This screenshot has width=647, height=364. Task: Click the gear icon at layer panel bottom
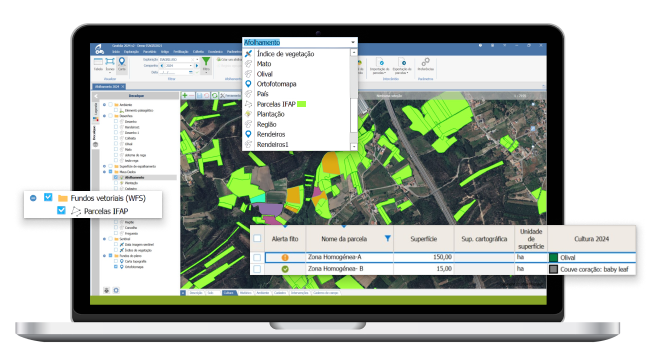[x=116, y=290]
